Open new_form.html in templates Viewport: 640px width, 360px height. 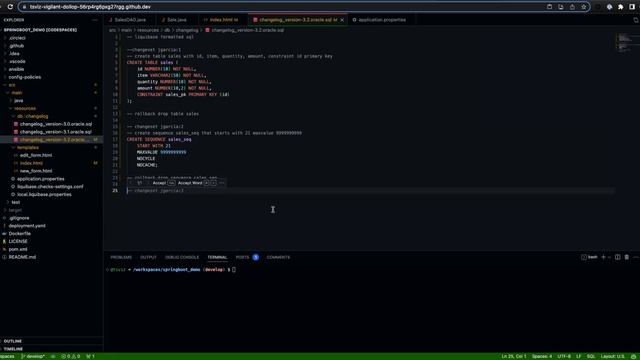[x=36, y=171]
